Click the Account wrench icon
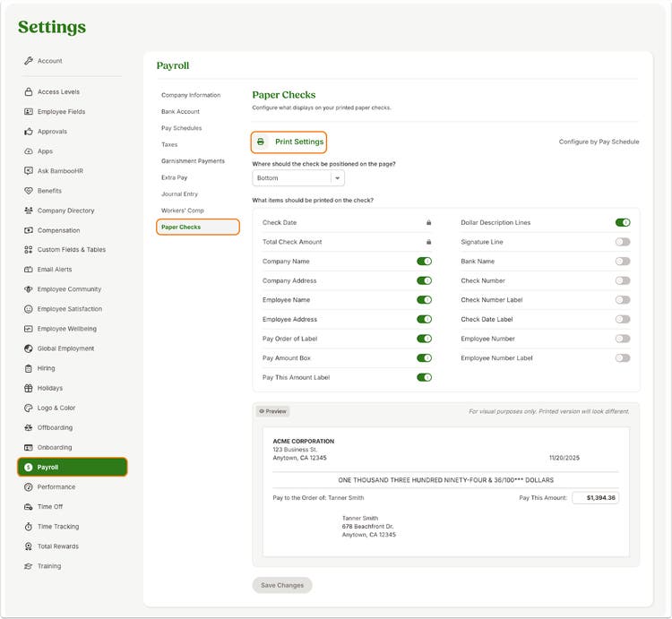This screenshot has width=672, height=619. click(x=29, y=61)
